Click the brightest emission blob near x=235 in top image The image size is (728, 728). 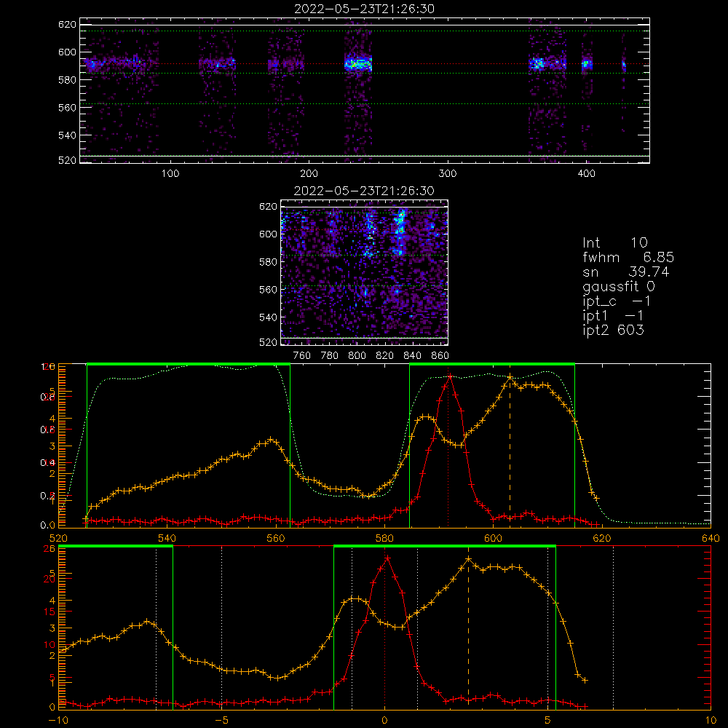tap(358, 63)
